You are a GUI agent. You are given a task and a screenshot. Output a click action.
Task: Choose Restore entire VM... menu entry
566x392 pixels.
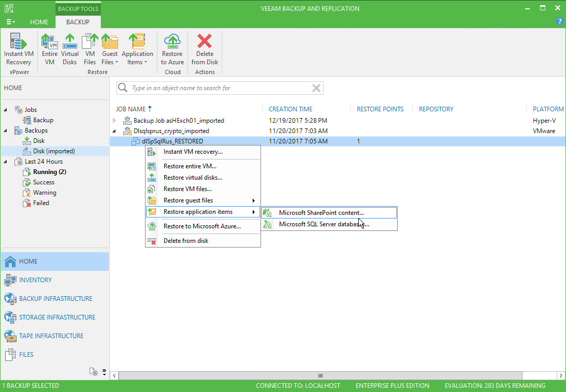point(203,166)
